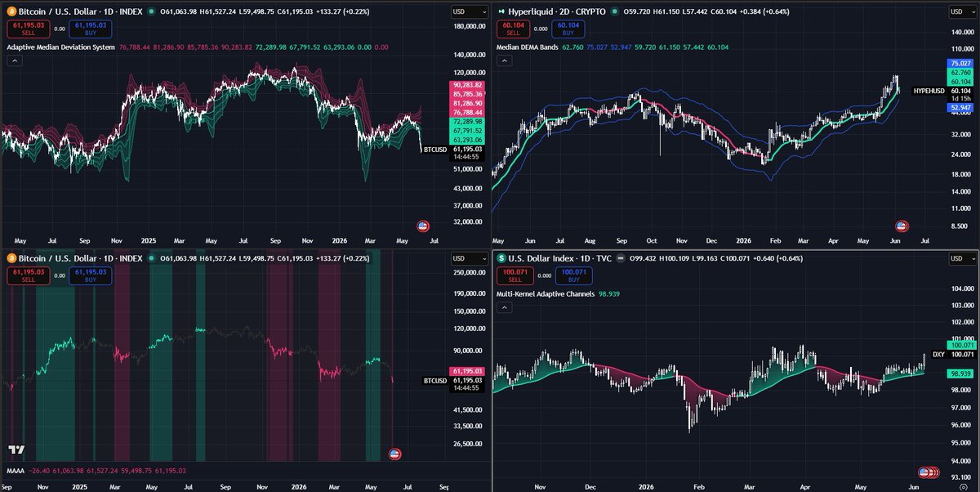Open the stacked US flag events in Dollar Index chart

click(929, 472)
